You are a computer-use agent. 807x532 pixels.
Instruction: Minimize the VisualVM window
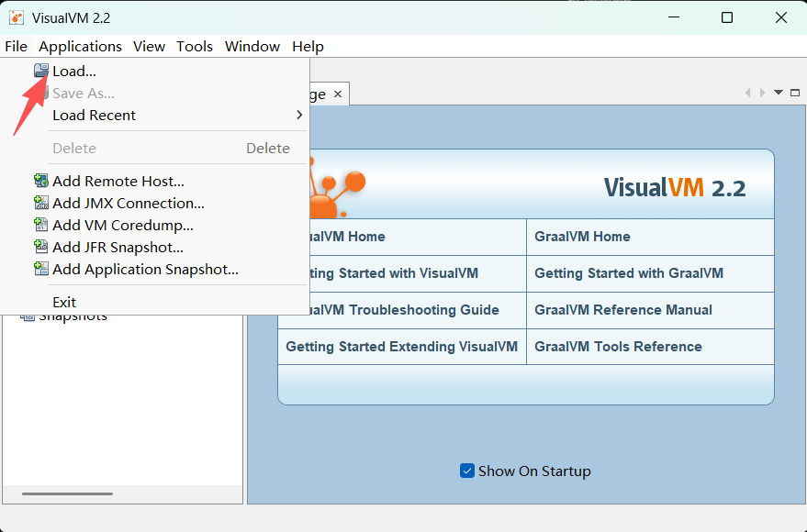[x=674, y=17]
